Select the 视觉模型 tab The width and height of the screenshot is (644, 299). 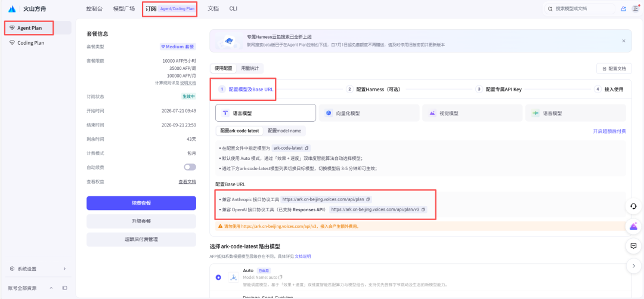472,113
